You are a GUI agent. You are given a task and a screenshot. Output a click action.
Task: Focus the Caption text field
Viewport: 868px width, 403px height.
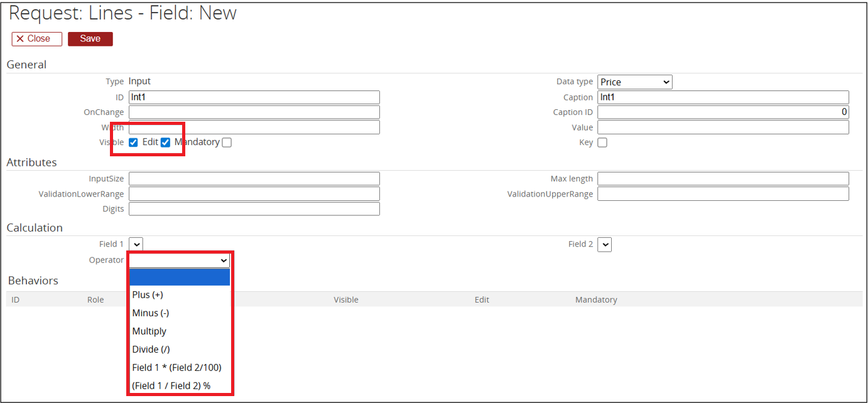[x=722, y=97]
